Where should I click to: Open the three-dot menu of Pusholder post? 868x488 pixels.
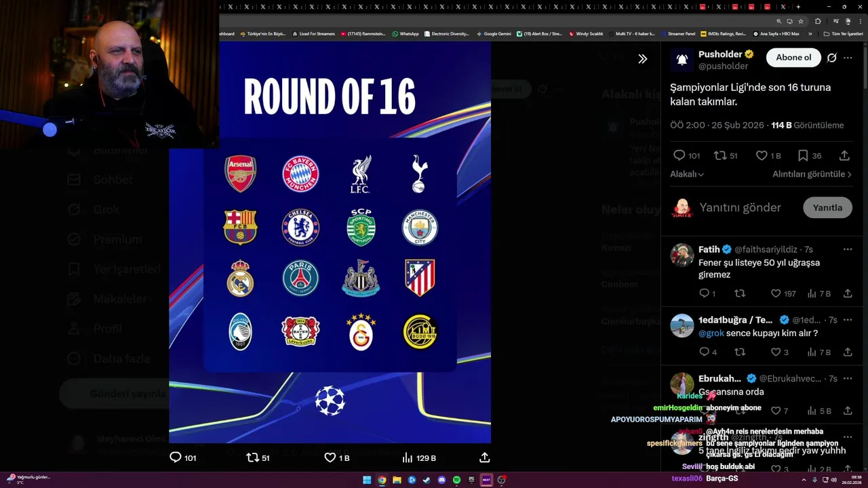click(848, 58)
